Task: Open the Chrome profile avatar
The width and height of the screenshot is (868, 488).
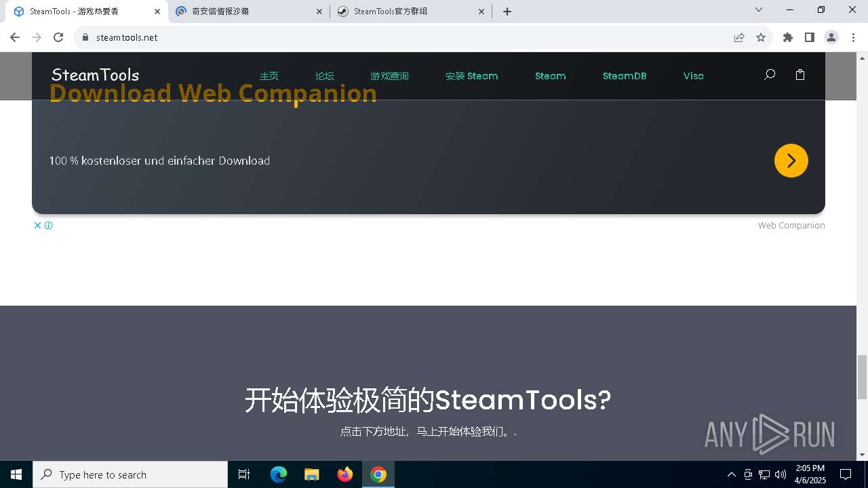Action: (831, 37)
